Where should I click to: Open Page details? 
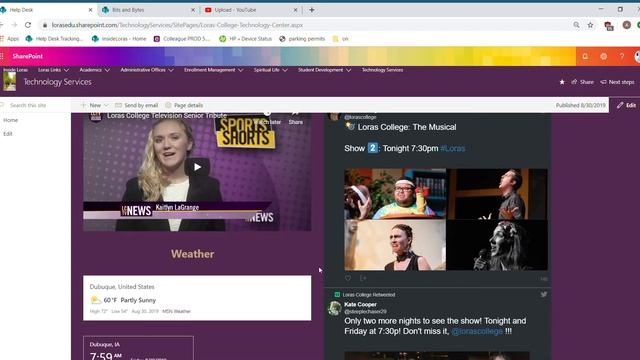point(184,105)
